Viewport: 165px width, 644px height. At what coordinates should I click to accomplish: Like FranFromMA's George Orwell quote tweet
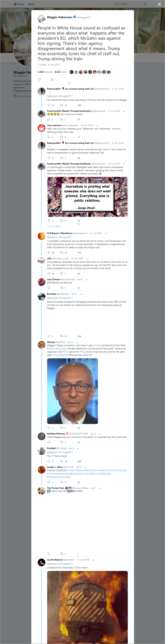click(78, 224)
